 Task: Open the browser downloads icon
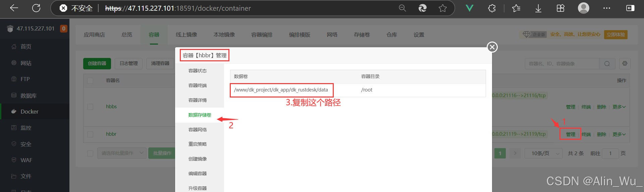coord(538,8)
